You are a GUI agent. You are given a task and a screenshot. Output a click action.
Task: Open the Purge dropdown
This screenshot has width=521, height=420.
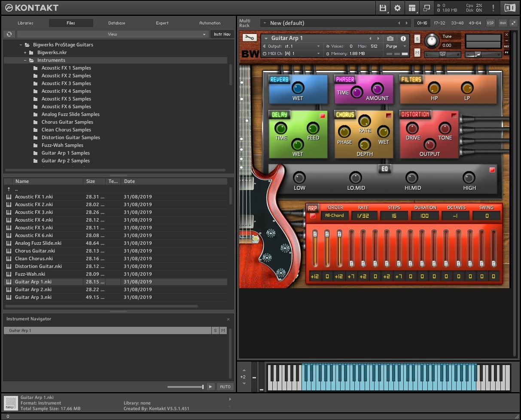396,46
